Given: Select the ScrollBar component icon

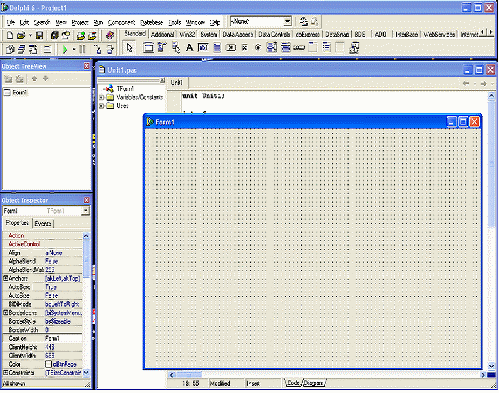Looking at the screenshot, I should 299,48.
